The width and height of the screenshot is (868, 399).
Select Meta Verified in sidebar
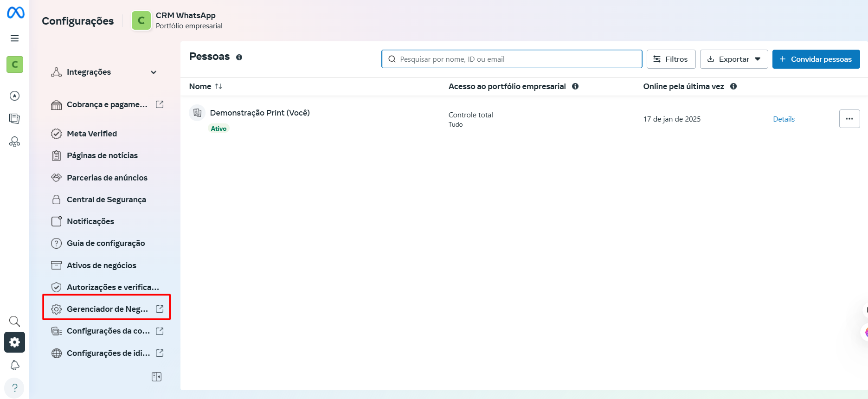pos(92,134)
